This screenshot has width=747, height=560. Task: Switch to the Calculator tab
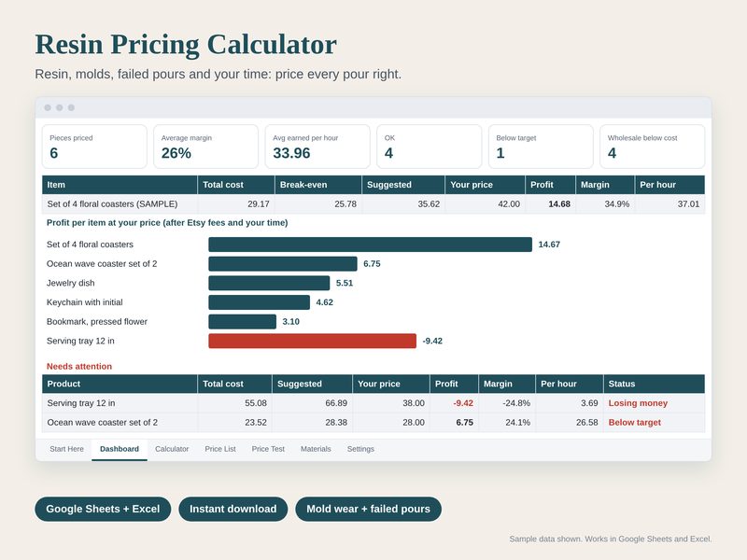[172, 449]
